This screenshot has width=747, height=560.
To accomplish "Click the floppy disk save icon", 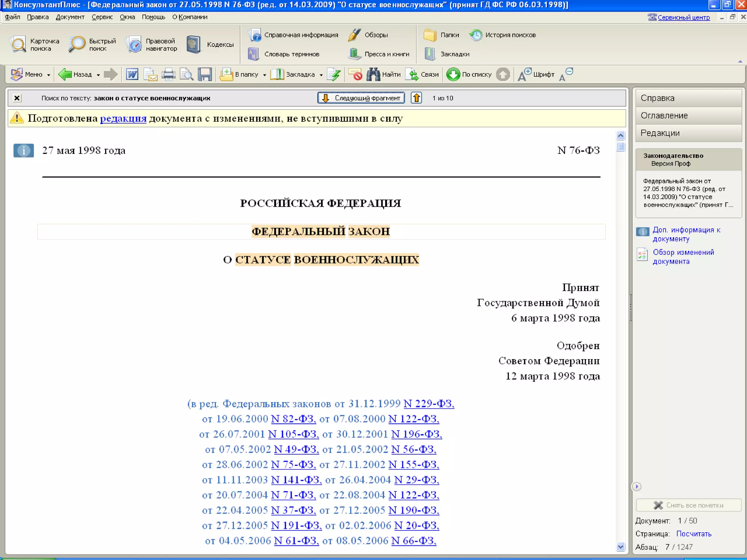I will tap(205, 74).
